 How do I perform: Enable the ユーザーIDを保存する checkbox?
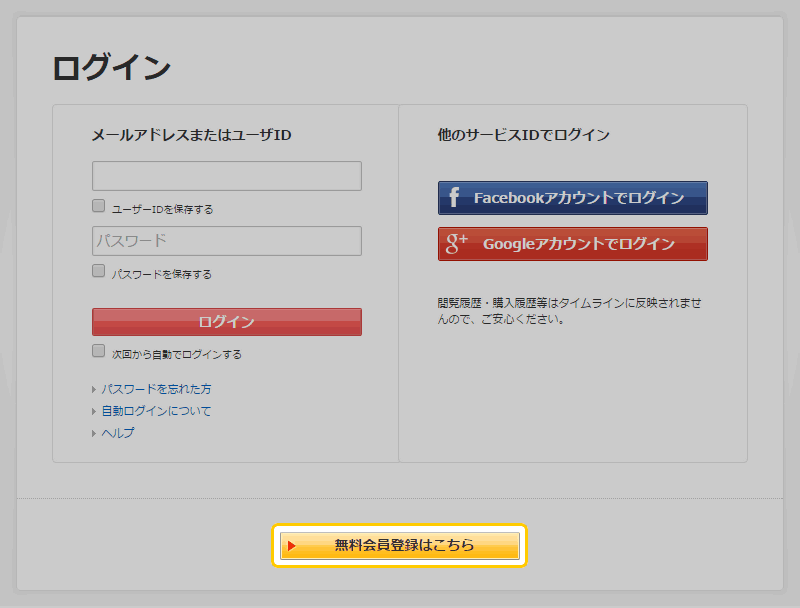[98, 206]
